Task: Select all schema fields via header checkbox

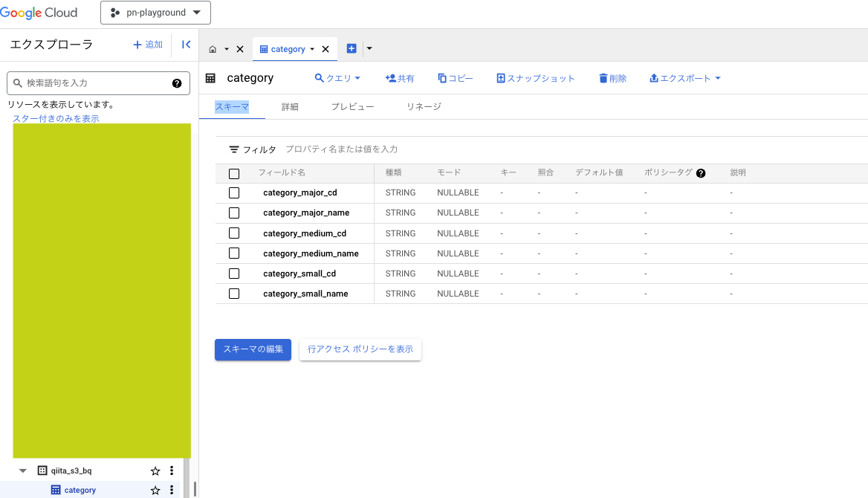Action: pos(234,172)
